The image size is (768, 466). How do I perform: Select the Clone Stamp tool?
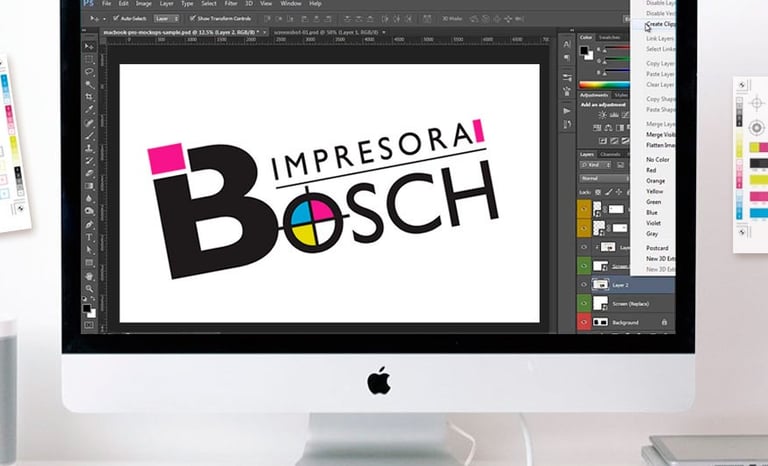click(x=89, y=148)
